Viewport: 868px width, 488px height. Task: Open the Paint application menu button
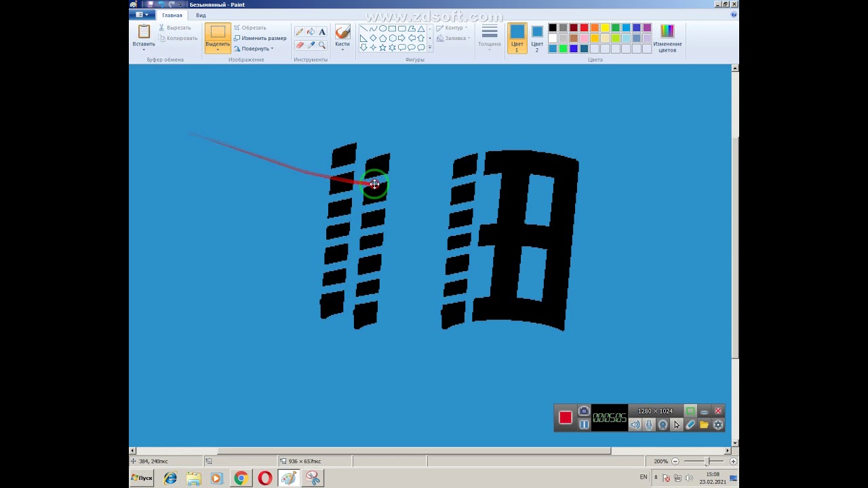(142, 15)
